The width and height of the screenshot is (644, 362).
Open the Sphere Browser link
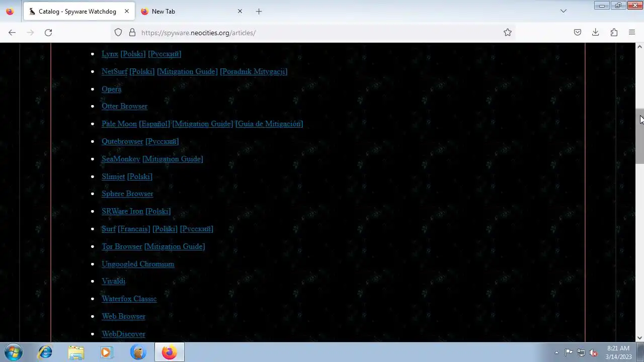tap(127, 194)
